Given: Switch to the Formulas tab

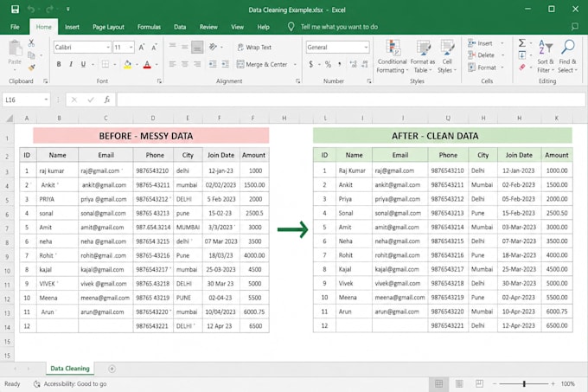Looking at the screenshot, I should [149, 27].
